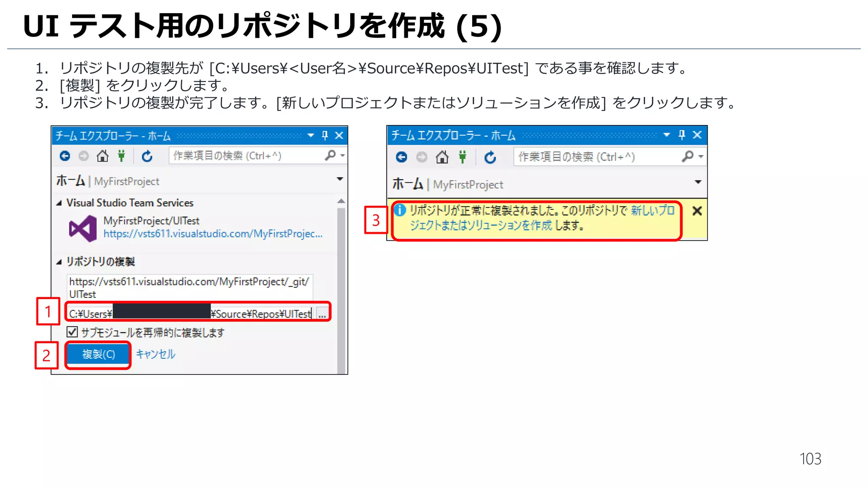The width and height of the screenshot is (868, 488).
Task: Close the left Team Explorer panel
Action: [x=339, y=136]
